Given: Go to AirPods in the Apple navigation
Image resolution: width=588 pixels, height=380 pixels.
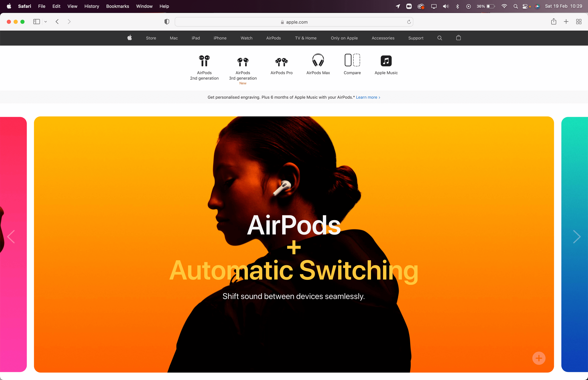Looking at the screenshot, I should pyautogui.click(x=273, y=38).
